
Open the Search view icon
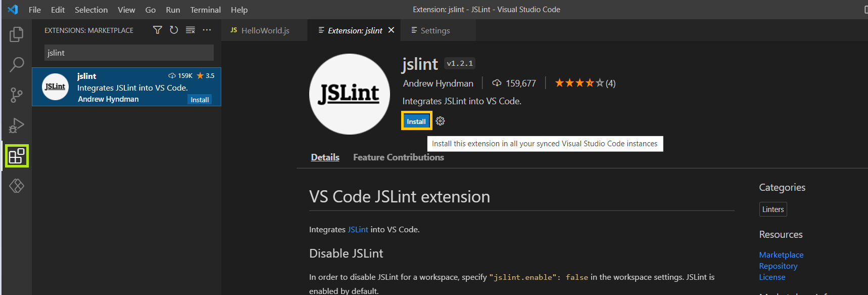click(x=17, y=64)
